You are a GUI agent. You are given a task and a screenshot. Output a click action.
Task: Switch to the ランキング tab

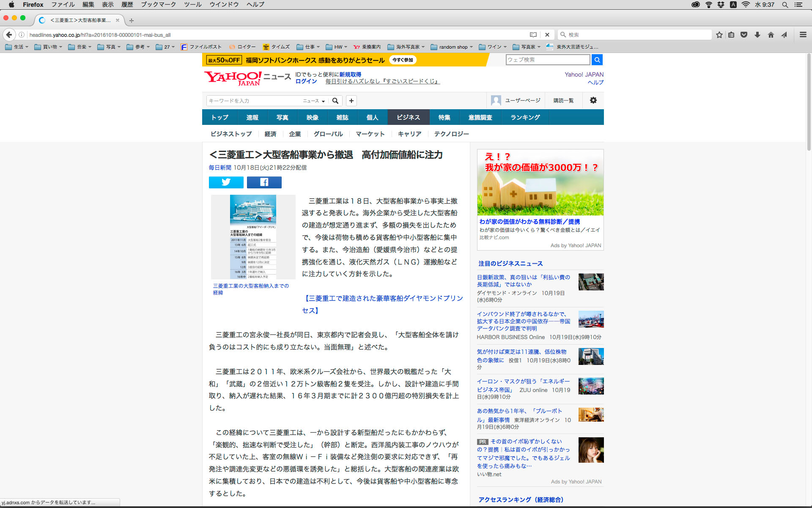(x=525, y=117)
